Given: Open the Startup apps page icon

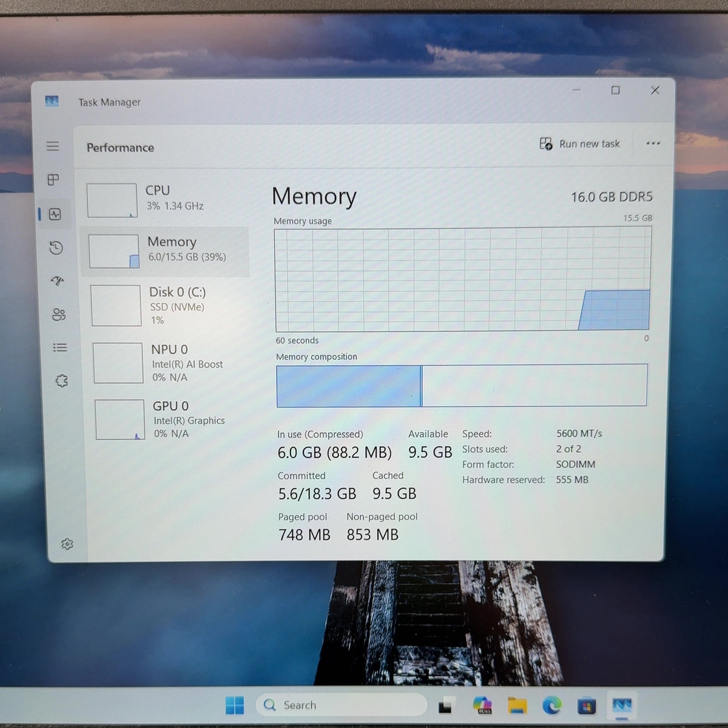Looking at the screenshot, I should tap(58, 281).
